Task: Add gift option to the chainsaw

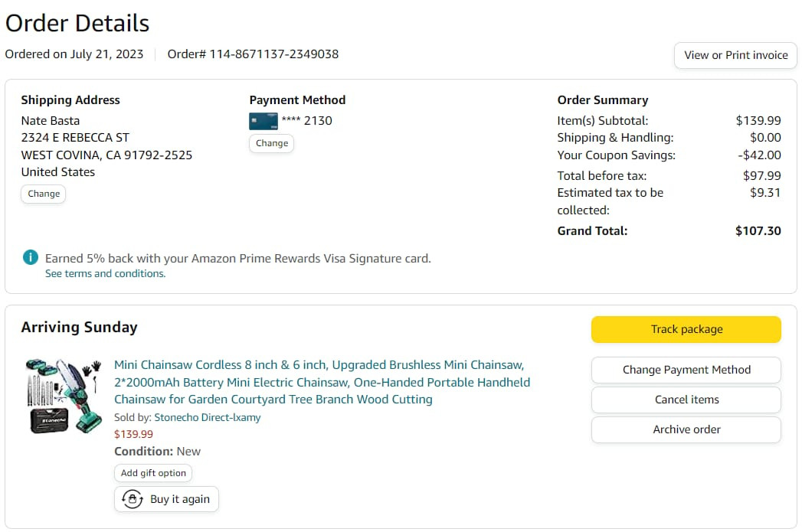Action: 153,473
